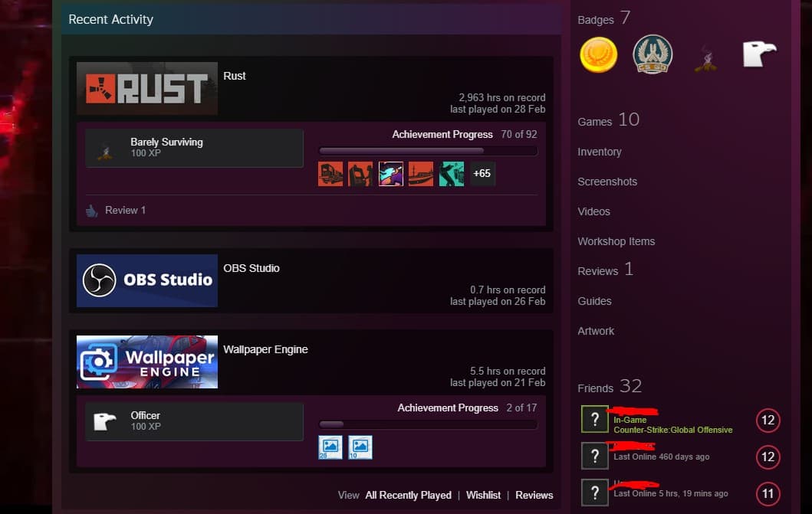This screenshot has width=812, height=514.
Task: Open Screenshots from the sidebar
Action: click(607, 182)
